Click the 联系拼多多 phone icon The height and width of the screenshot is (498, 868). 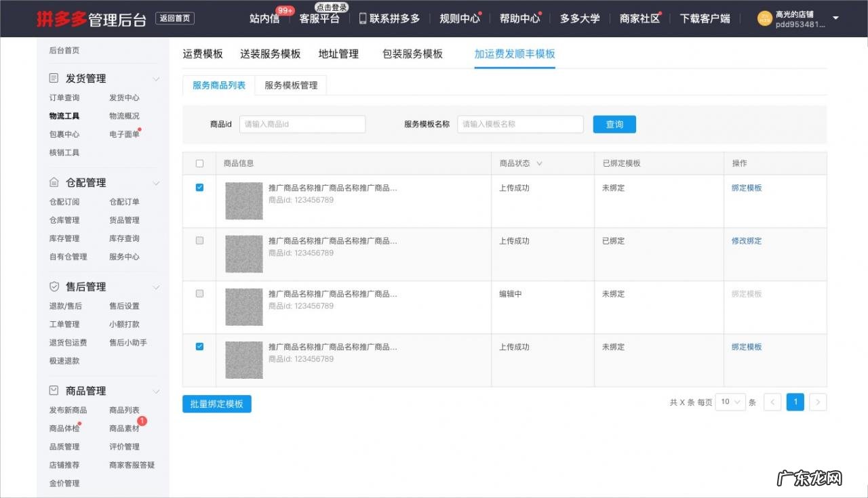point(362,18)
